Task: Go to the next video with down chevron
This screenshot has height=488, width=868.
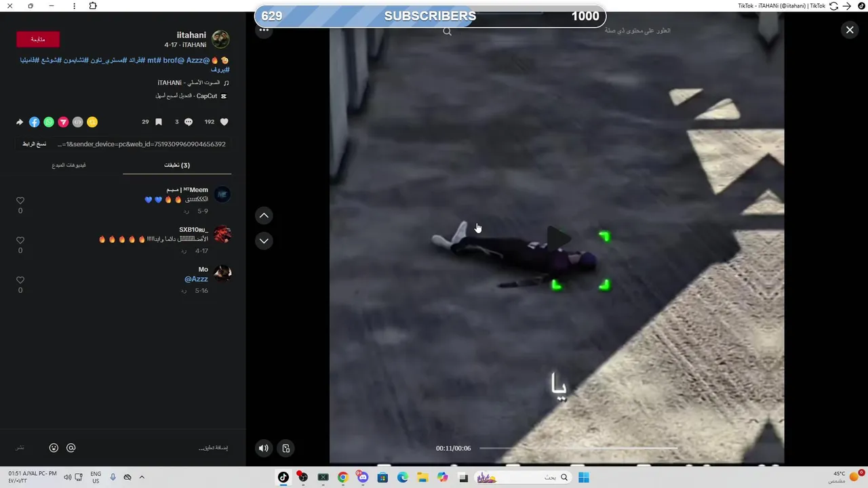Action: [264, 241]
